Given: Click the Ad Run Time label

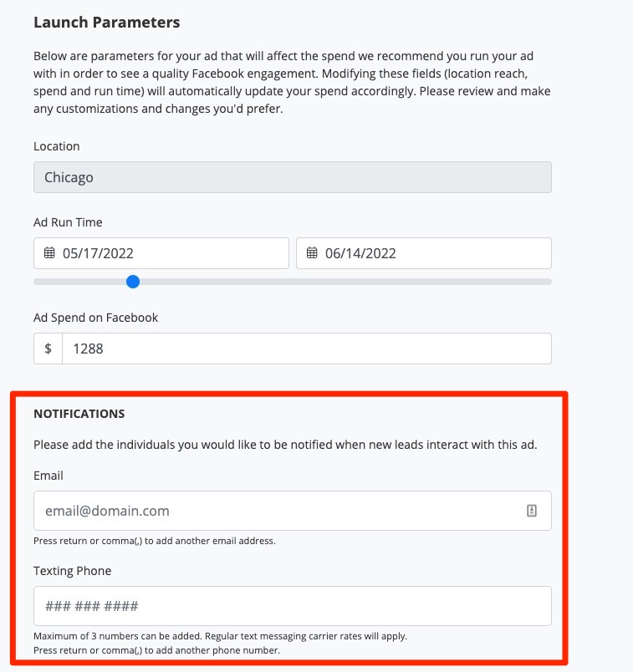Looking at the screenshot, I should 68,222.
